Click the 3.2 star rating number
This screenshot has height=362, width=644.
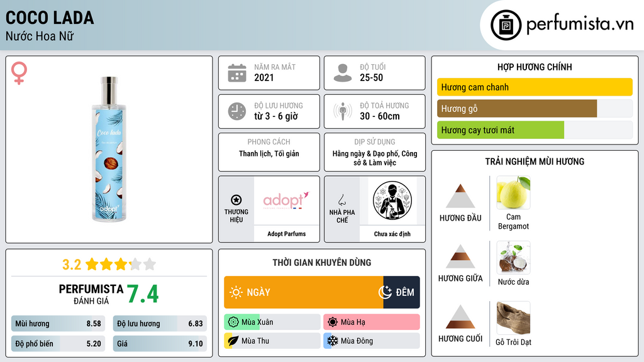[72, 265]
